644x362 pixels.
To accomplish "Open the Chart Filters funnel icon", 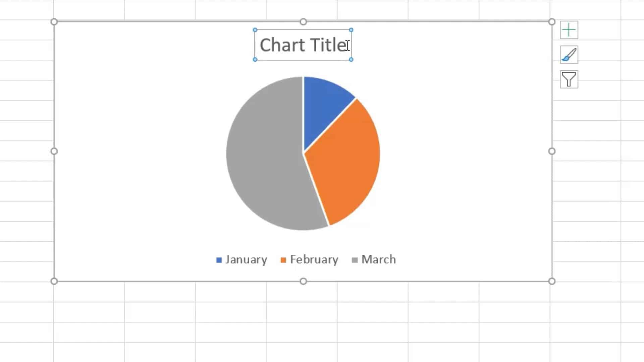I will [x=569, y=79].
